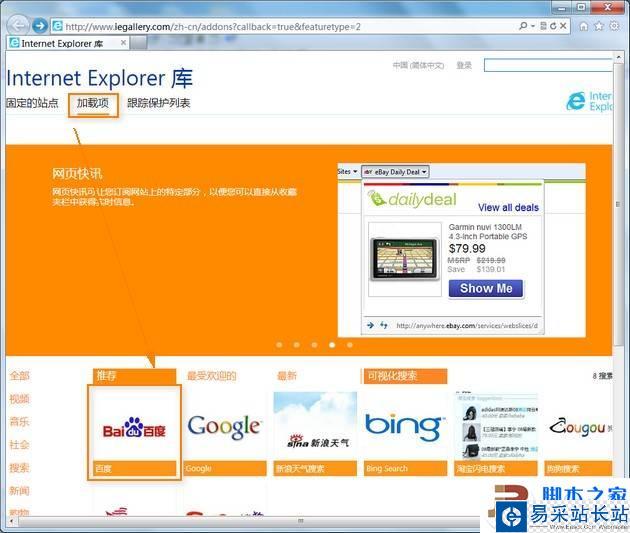Click the gallery search input box
This screenshot has width=630, height=533.
click(x=548, y=65)
